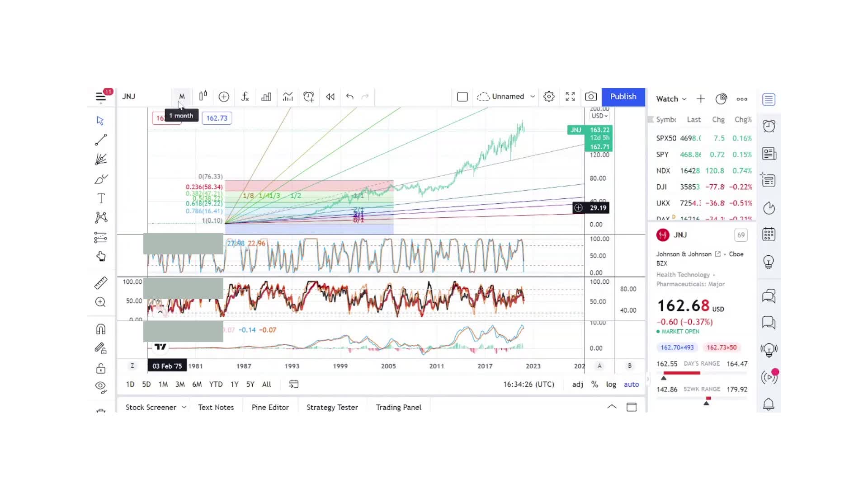Select the Text annotation tool
The image size is (868, 488).
pos(101,198)
